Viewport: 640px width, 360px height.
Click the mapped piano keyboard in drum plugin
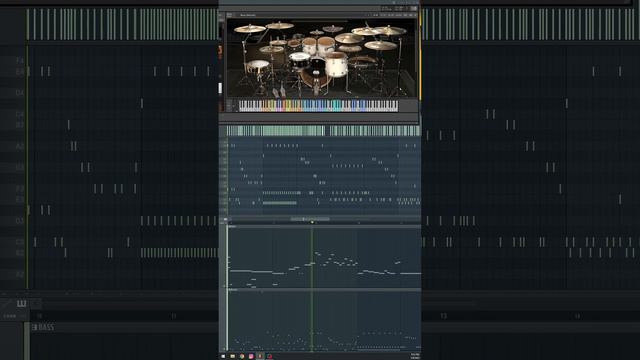(318, 106)
